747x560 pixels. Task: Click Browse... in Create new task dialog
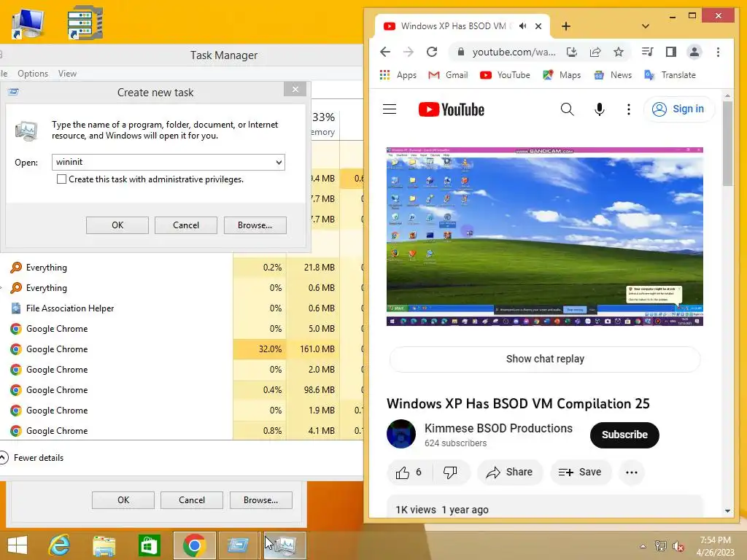pyautogui.click(x=255, y=225)
